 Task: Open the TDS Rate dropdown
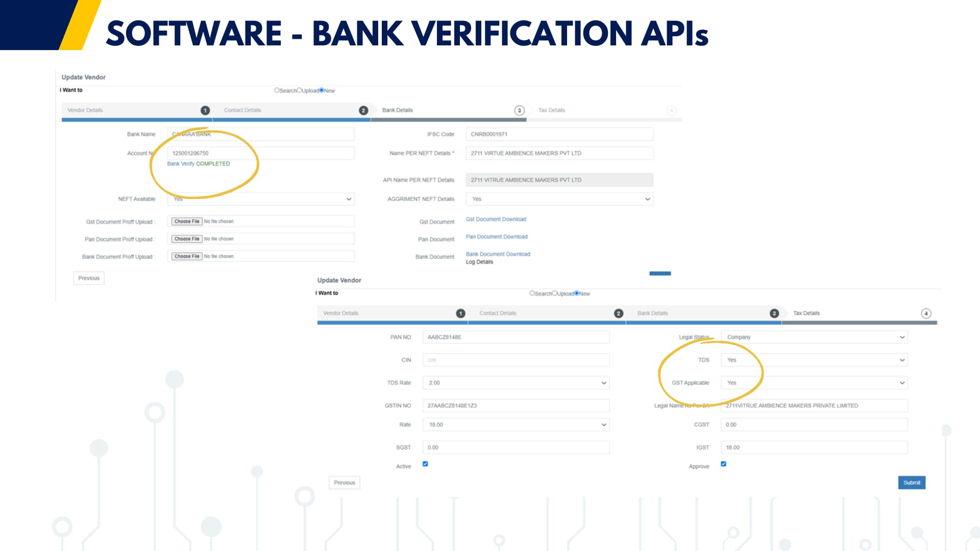pyautogui.click(x=516, y=383)
